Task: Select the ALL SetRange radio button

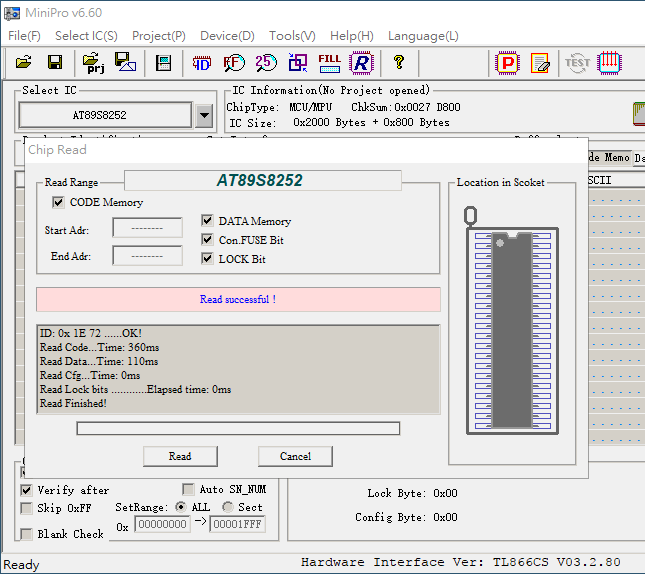Action: pyautogui.click(x=180, y=507)
